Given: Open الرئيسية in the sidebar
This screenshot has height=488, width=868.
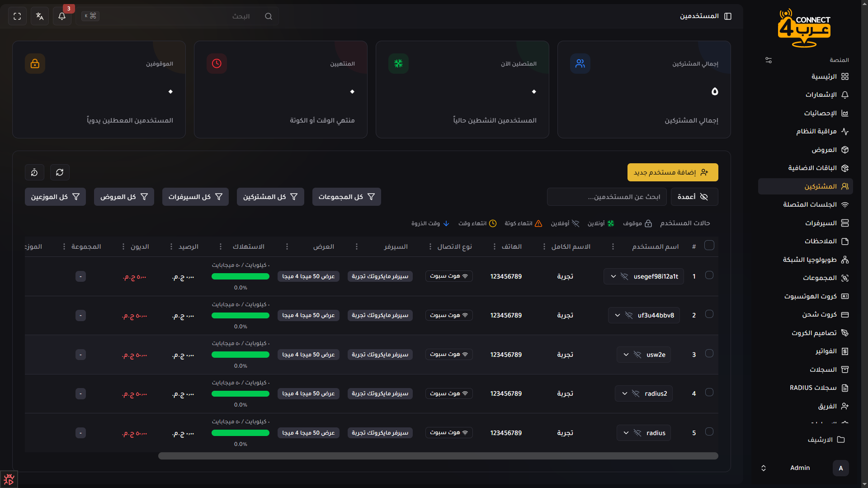Looking at the screenshot, I should [x=806, y=76].
